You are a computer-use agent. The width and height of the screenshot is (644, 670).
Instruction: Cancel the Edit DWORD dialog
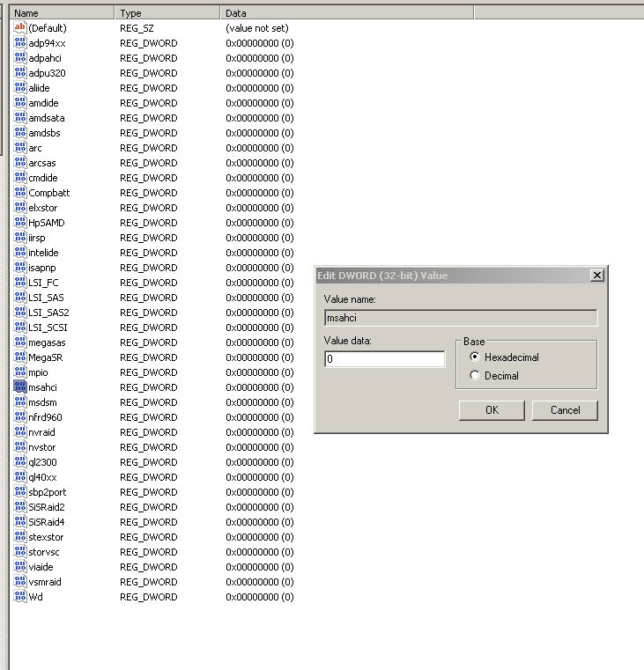coord(565,410)
